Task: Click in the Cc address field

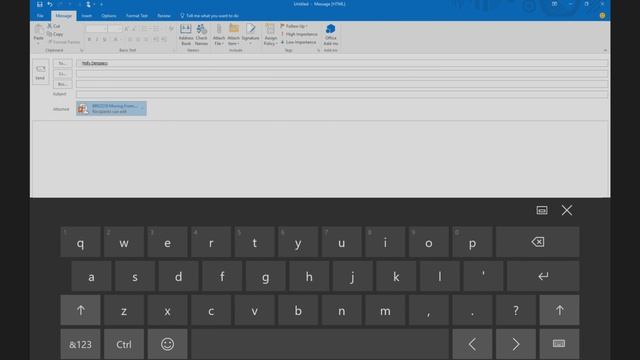Action: pos(342,74)
